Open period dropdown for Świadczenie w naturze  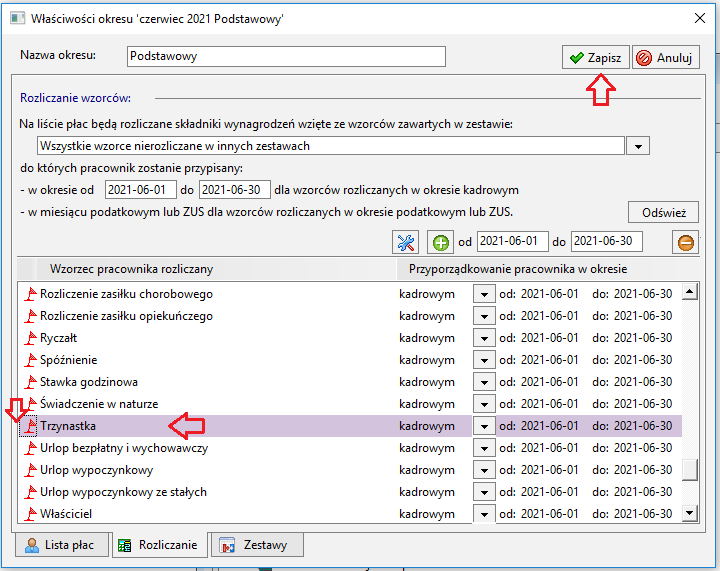pyautogui.click(x=484, y=404)
